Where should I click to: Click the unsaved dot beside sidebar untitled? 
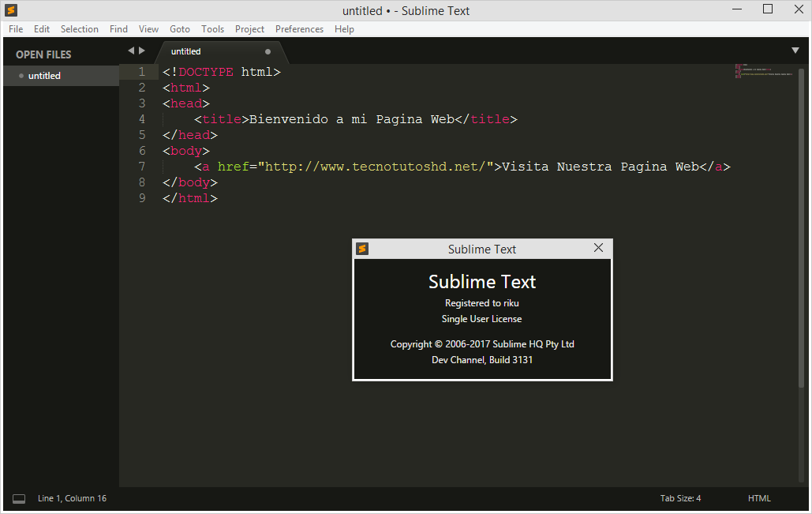click(21, 76)
